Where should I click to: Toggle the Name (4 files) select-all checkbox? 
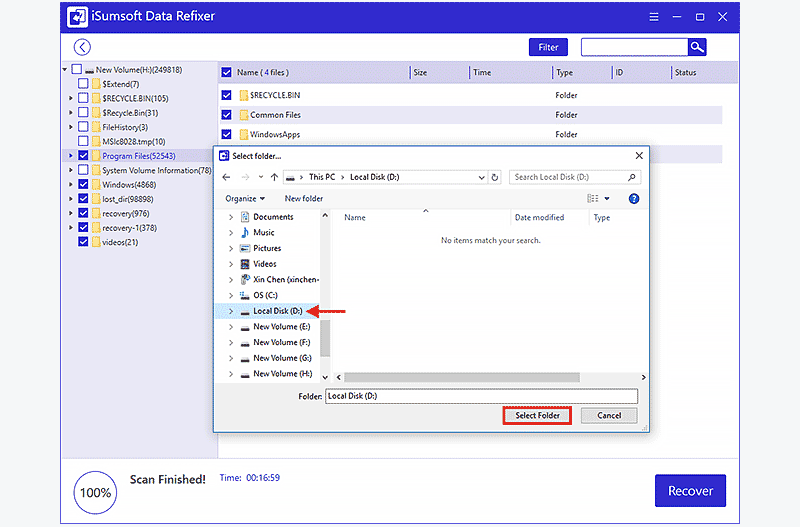[227, 72]
